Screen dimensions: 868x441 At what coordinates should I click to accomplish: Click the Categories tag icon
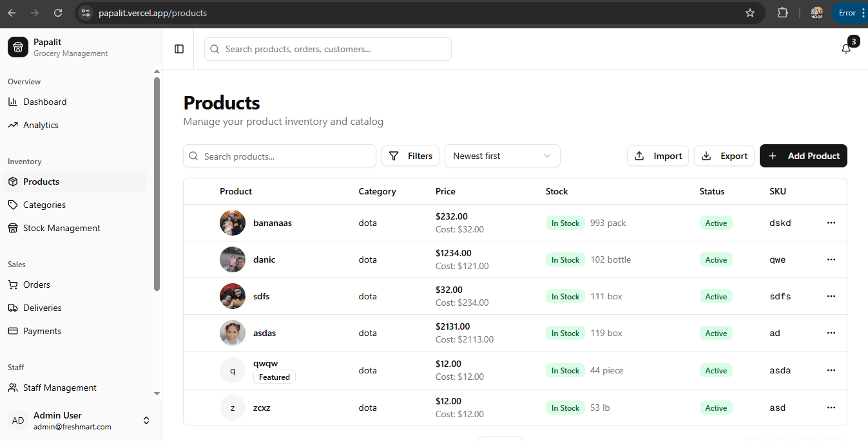click(13, 205)
